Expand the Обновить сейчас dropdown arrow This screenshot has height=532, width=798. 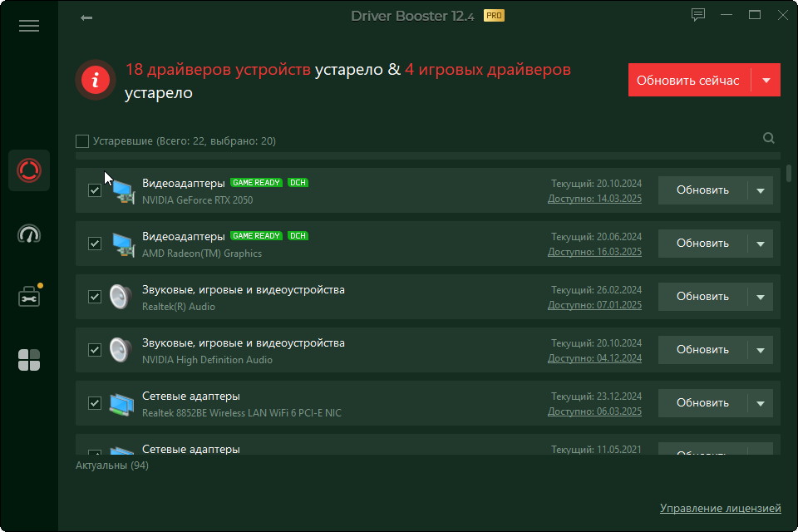[x=766, y=80]
